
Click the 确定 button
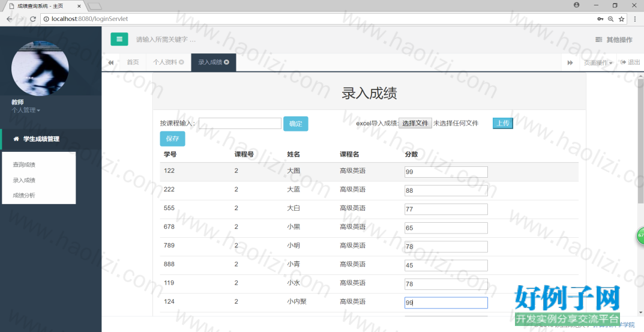coord(296,124)
